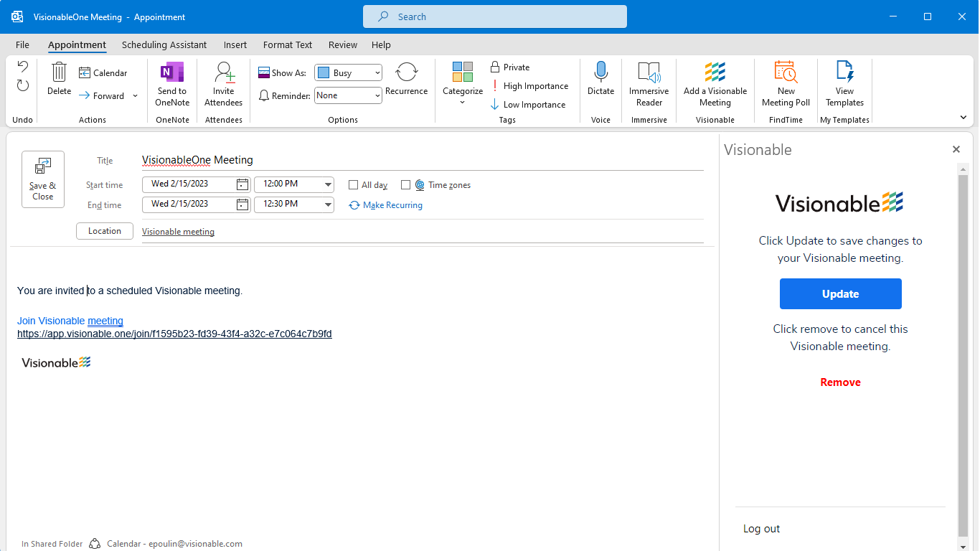Viewport: 980px width, 551px height.
Task: Start Dictate with microphone icon
Action: [601, 79]
